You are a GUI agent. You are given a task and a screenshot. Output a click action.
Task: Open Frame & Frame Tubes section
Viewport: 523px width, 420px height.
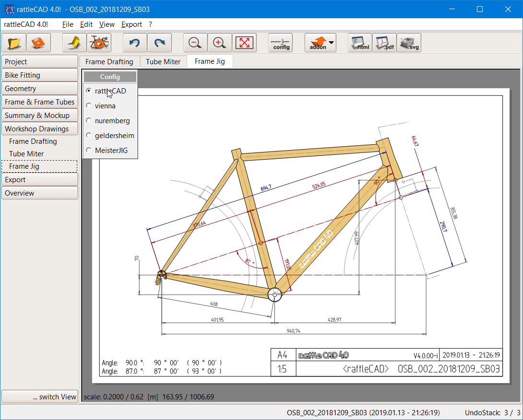[x=40, y=102]
